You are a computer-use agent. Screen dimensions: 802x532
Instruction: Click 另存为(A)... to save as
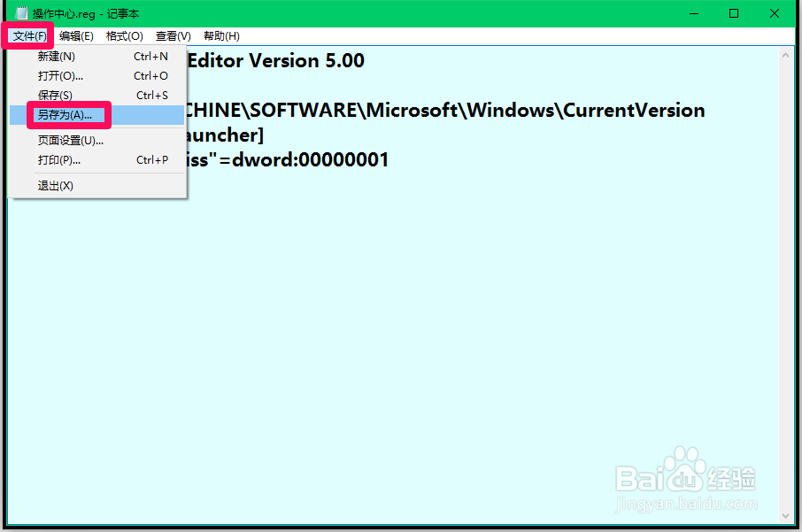click(97, 115)
